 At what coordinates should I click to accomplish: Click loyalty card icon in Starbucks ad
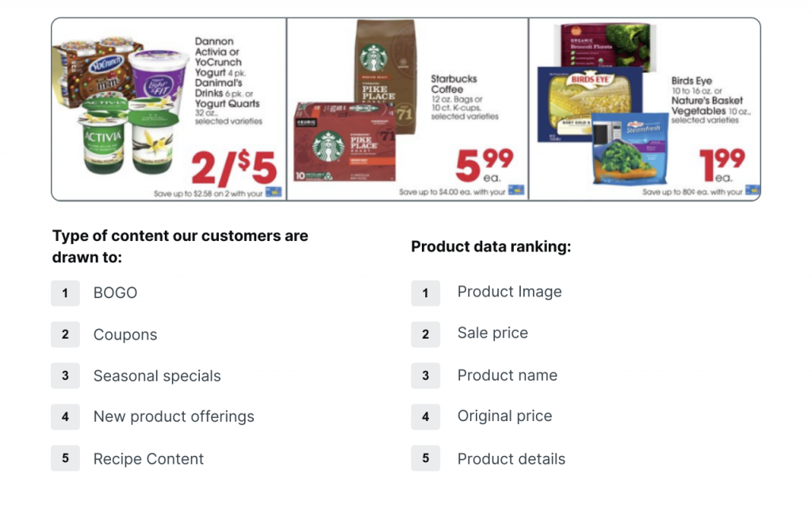516,191
